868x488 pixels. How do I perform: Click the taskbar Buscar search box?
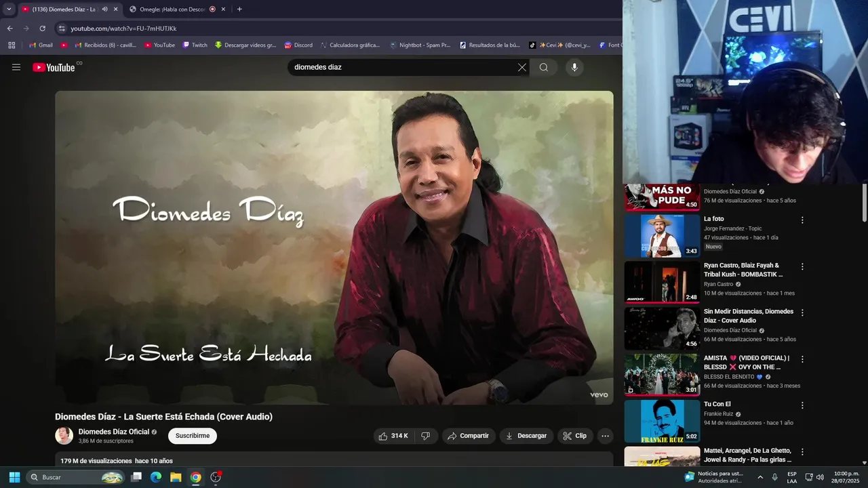click(x=75, y=477)
